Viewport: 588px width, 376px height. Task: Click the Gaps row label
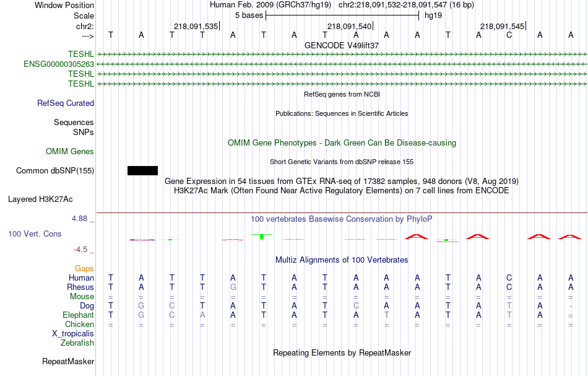[84, 268]
